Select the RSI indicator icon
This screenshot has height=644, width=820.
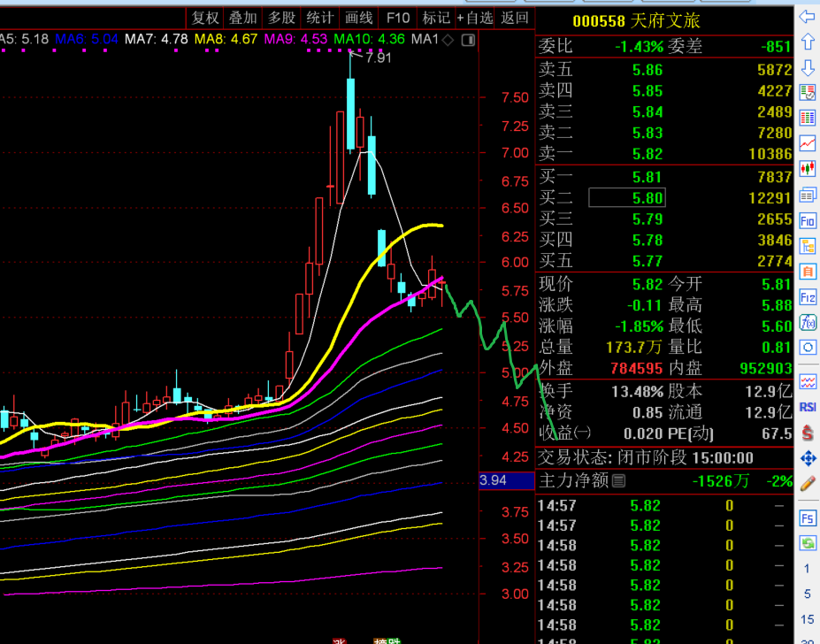(808, 407)
